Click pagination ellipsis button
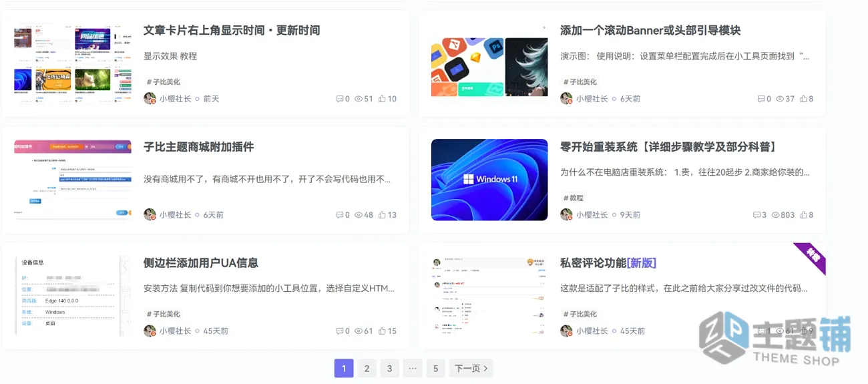 (x=413, y=368)
